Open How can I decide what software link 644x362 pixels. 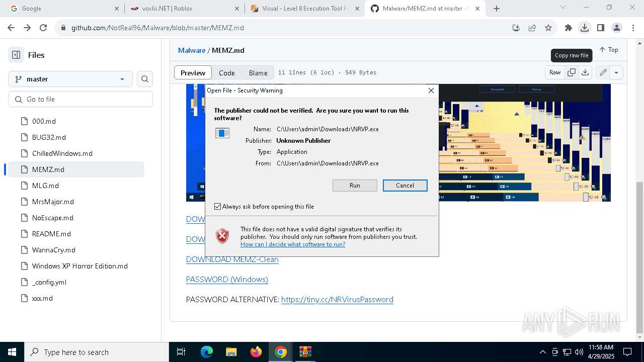293,244
